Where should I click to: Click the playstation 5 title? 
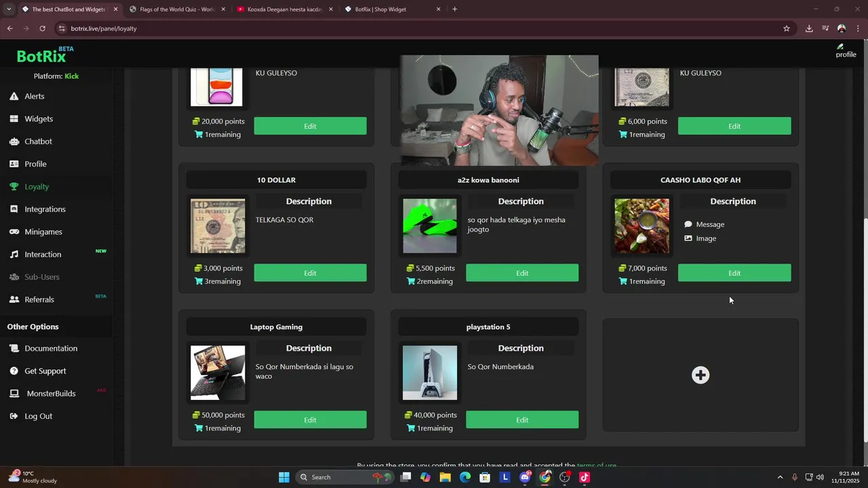[488, 327]
